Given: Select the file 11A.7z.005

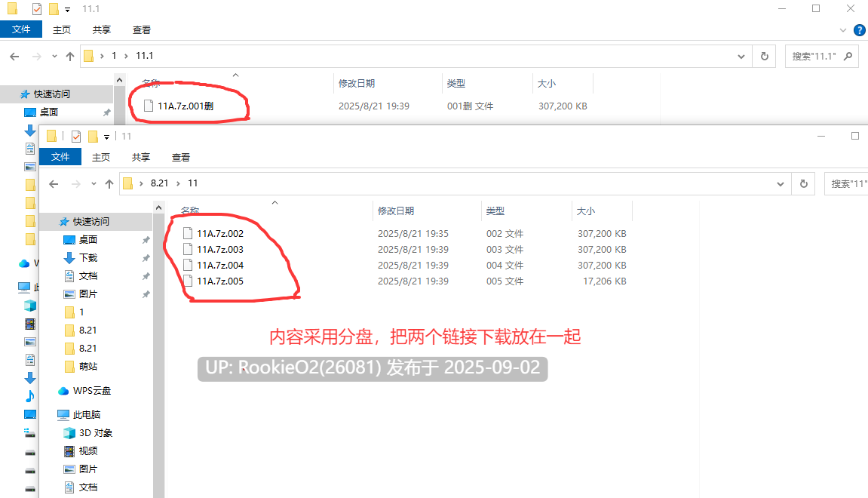Looking at the screenshot, I should point(213,281).
